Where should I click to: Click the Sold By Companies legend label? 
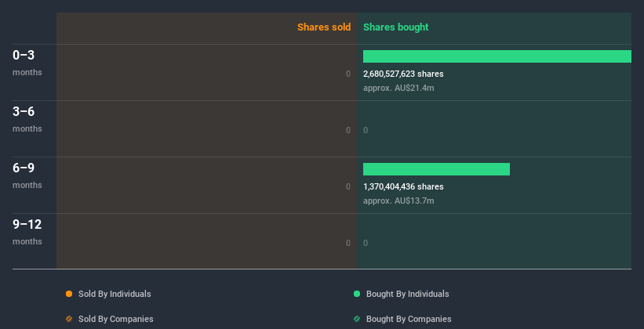[x=116, y=319]
